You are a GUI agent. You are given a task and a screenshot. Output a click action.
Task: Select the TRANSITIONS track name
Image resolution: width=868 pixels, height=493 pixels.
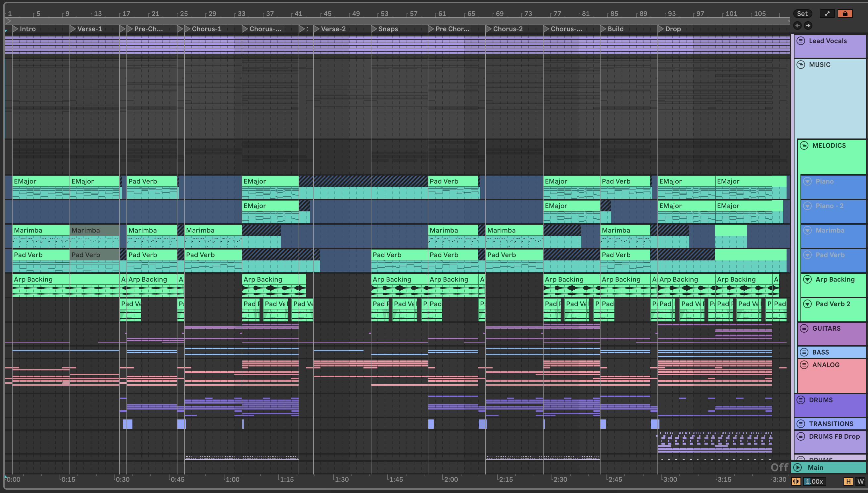point(831,423)
